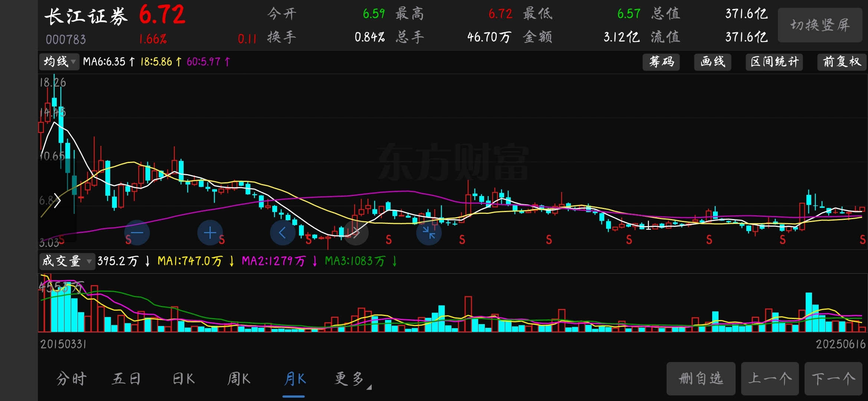Click the stock name 长江证券
Image resolution: width=868 pixels, height=401 pixels.
tap(86, 16)
